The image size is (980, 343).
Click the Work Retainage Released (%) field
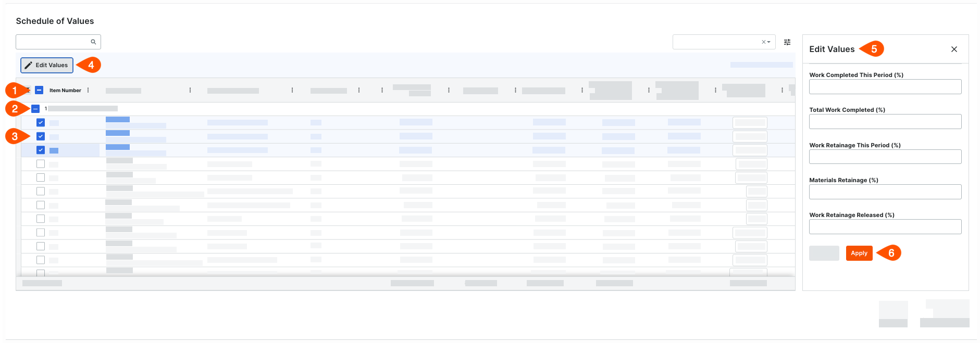pyautogui.click(x=885, y=226)
